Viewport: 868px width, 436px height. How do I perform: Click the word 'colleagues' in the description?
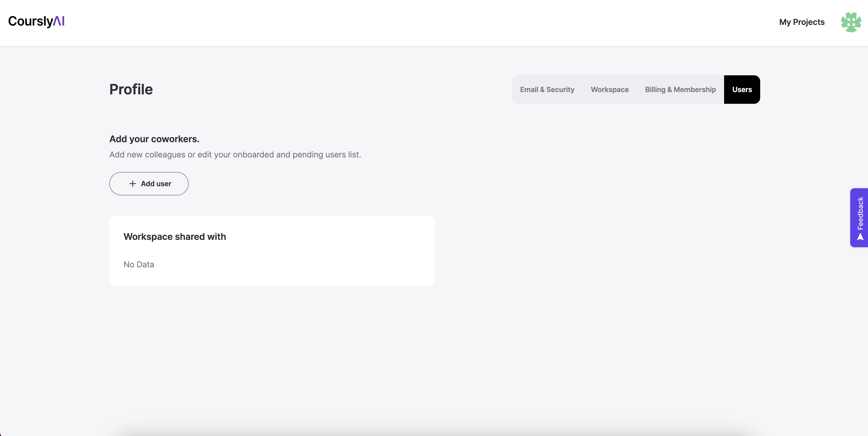(165, 155)
